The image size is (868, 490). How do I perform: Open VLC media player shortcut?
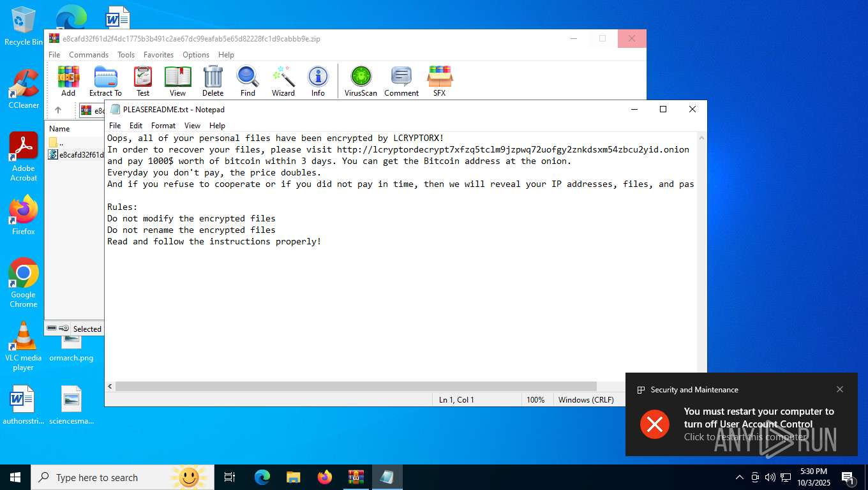[x=24, y=346]
